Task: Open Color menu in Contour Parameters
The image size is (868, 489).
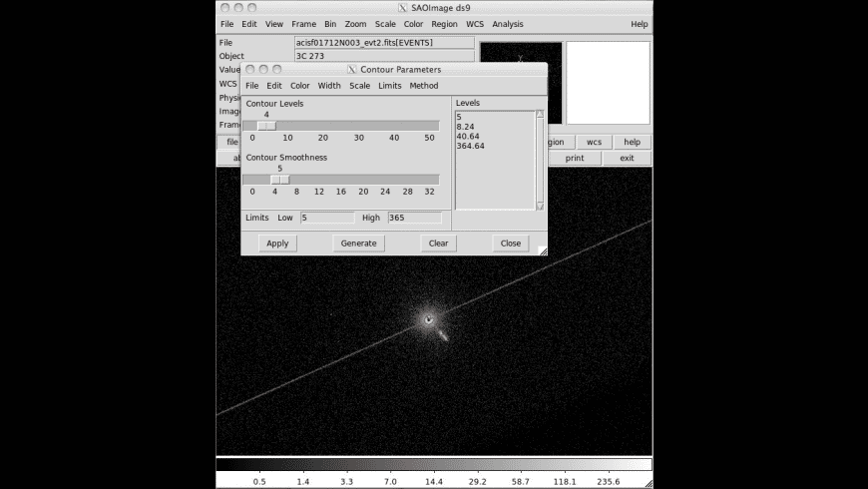Action: click(300, 85)
